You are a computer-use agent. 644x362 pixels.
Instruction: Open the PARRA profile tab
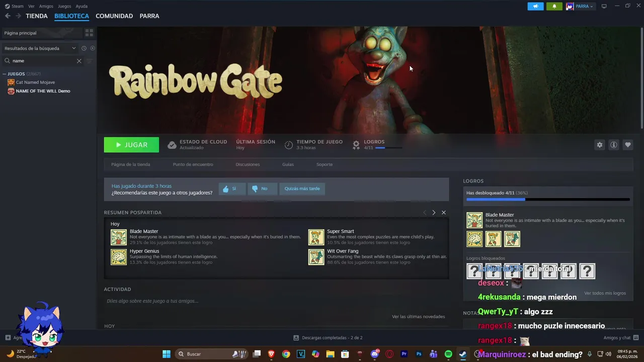pyautogui.click(x=149, y=16)
